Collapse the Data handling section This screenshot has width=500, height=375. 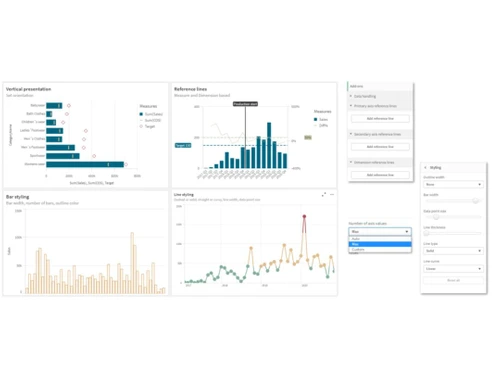[x=351, y=96]
